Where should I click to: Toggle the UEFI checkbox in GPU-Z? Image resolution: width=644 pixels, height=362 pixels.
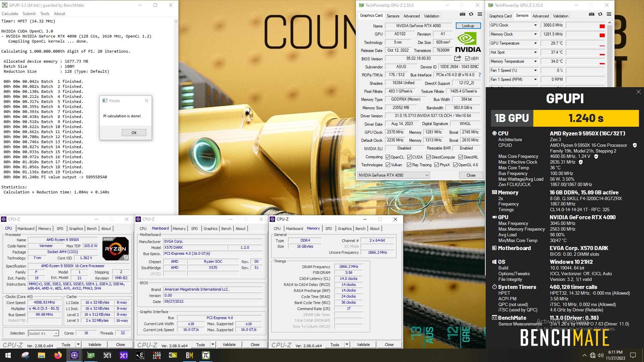click(x=467, y=59)
